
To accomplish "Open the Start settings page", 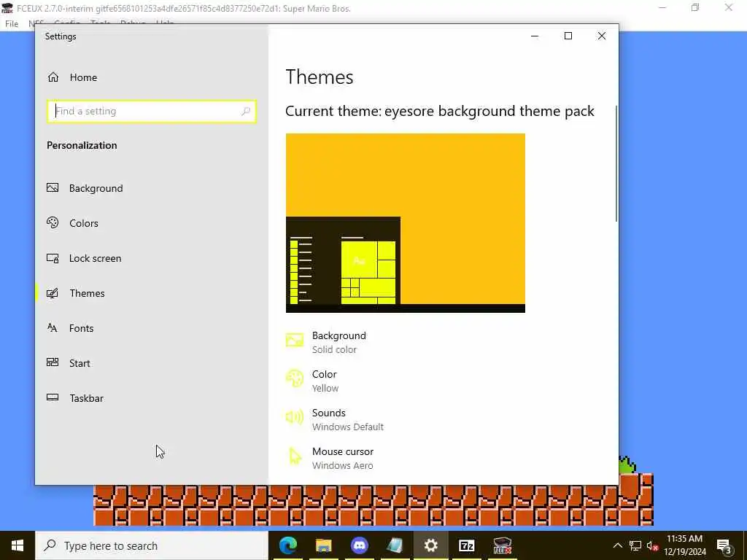I will coord(69,363).
